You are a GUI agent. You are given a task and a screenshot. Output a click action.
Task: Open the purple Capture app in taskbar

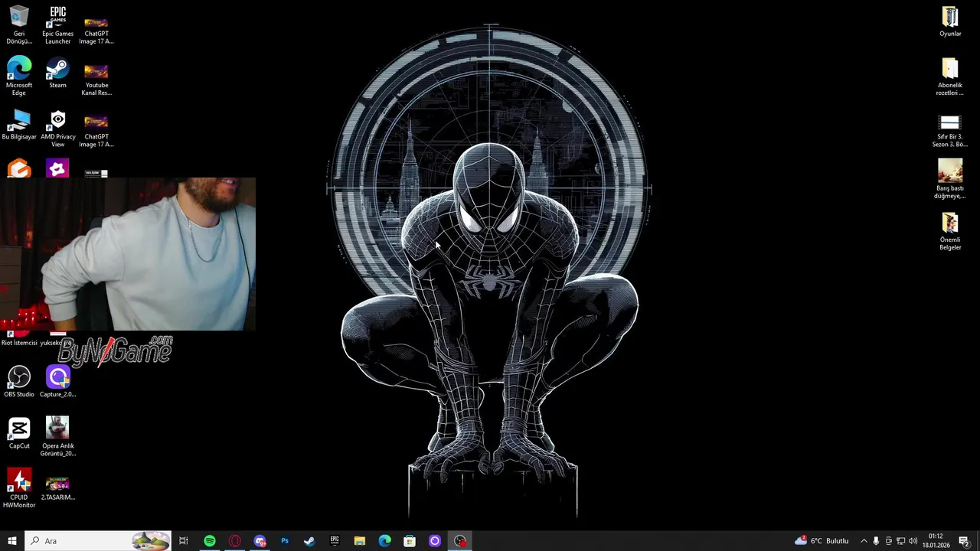tap(435, 541)
